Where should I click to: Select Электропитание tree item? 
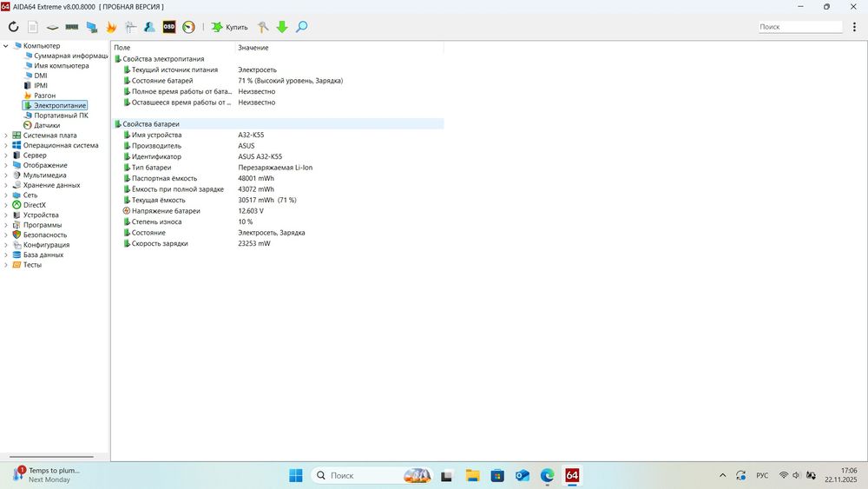(x=55, y=105)
